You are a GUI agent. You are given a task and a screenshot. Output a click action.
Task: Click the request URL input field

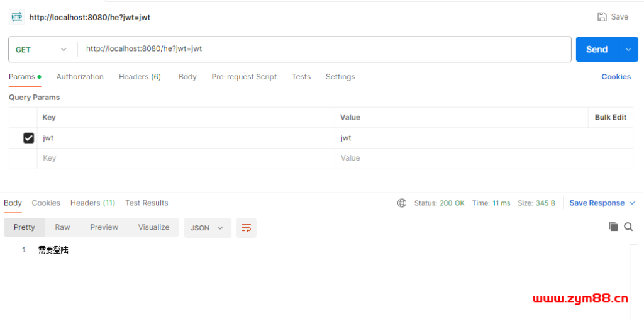324,49
